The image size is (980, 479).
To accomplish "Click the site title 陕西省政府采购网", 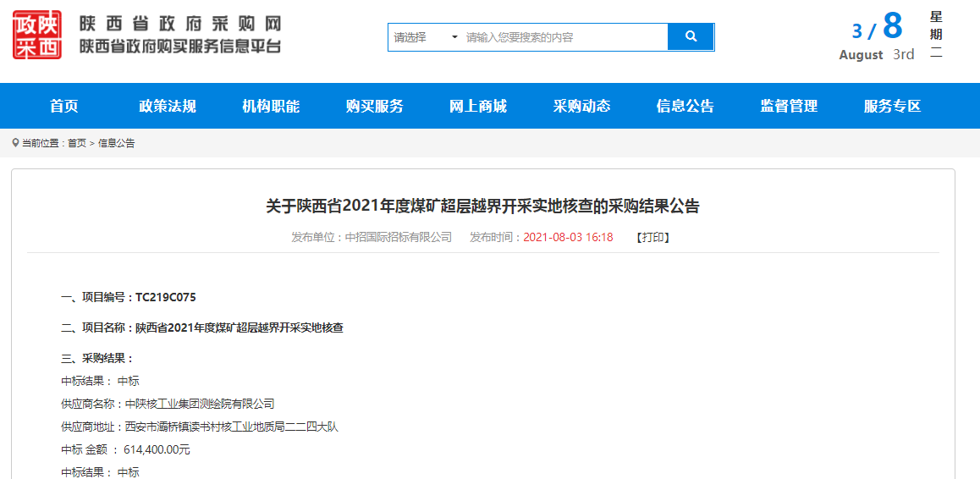I will [x=180, y=24].
